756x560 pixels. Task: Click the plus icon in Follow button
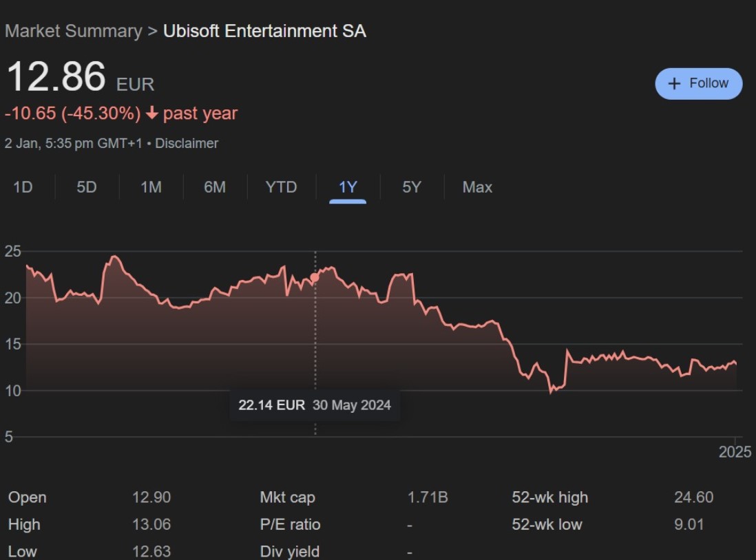[x=674, y=84]
